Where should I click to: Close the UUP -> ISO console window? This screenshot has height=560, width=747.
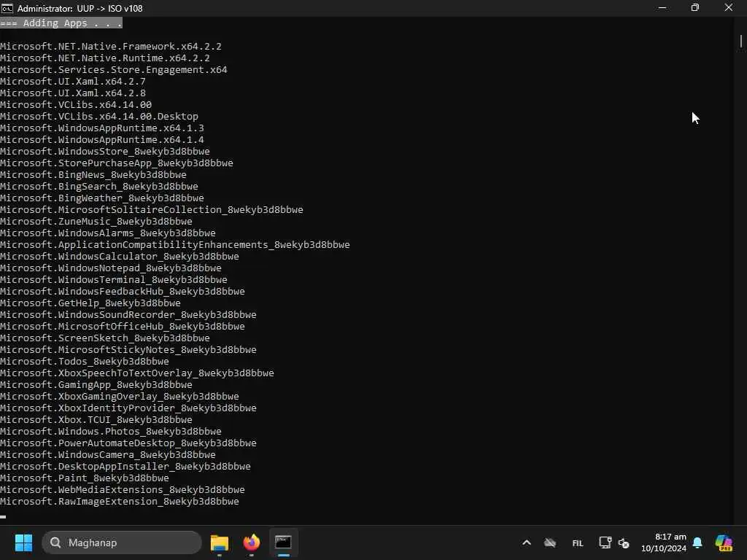click(x=729, y=8)
